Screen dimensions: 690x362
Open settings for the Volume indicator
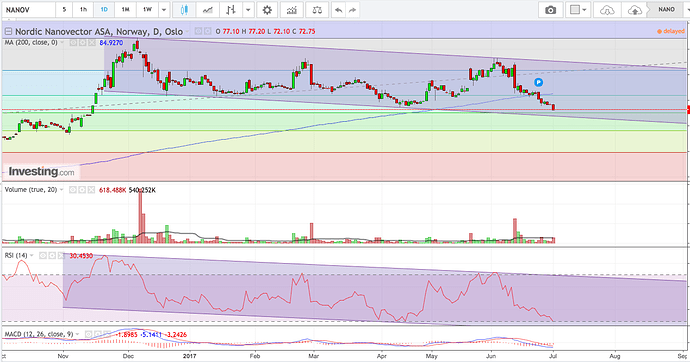coord(82,190)
